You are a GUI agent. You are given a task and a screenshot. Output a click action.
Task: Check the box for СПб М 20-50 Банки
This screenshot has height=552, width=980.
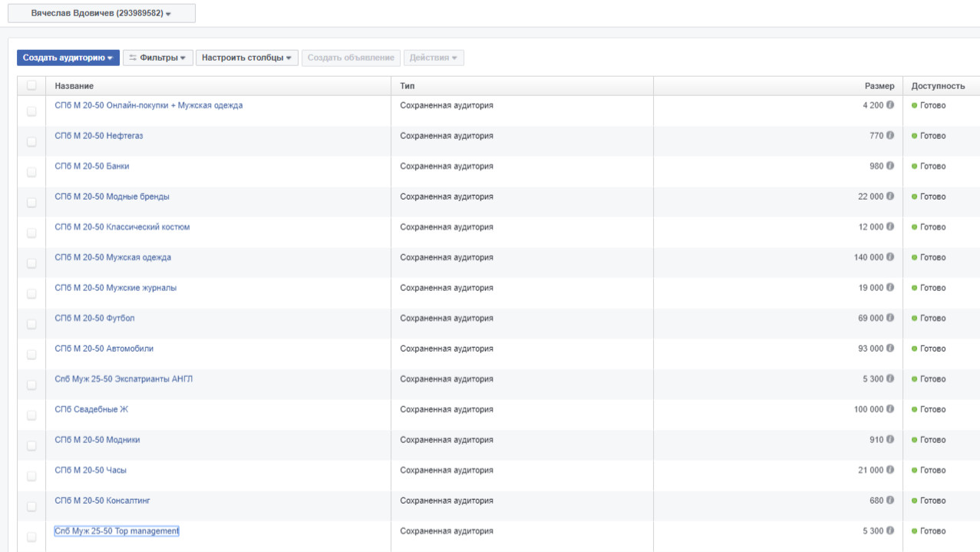click(x=31, y=172)
